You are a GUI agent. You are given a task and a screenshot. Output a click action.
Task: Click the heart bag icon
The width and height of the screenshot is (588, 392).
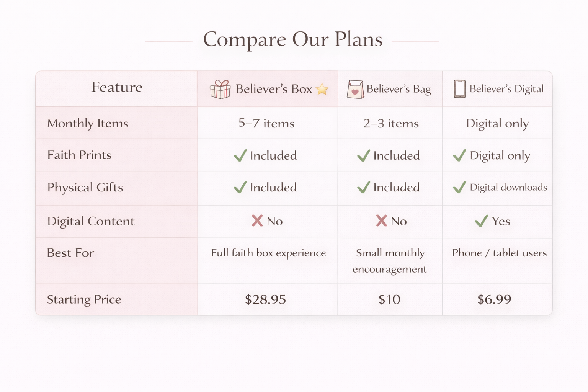355,90
